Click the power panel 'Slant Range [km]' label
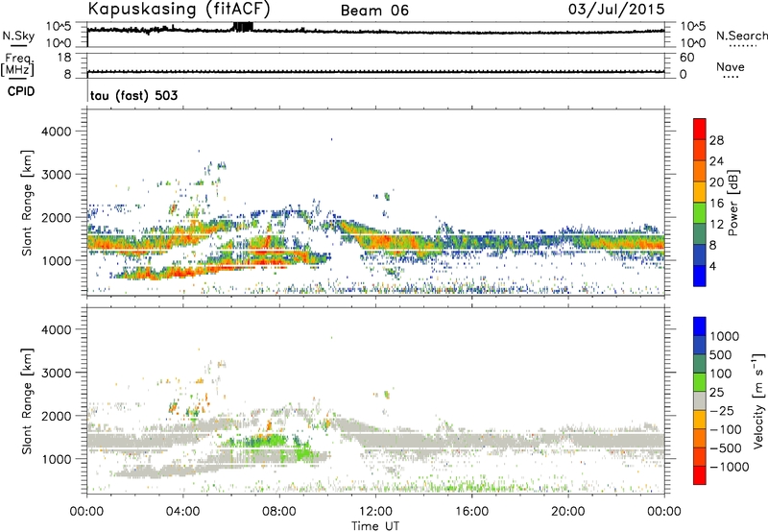This screenshot has height=532, width=768. (27, 203)
